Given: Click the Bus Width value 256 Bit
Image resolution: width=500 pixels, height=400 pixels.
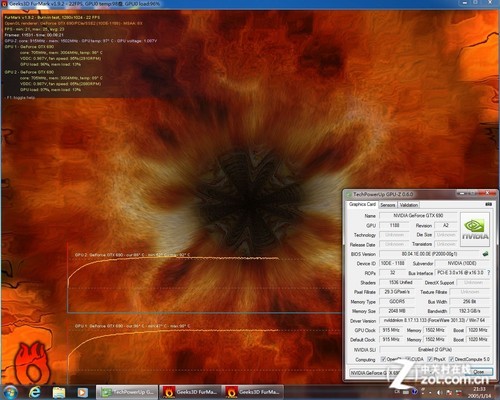Looking at the screenshot, I should pos(470,301).
